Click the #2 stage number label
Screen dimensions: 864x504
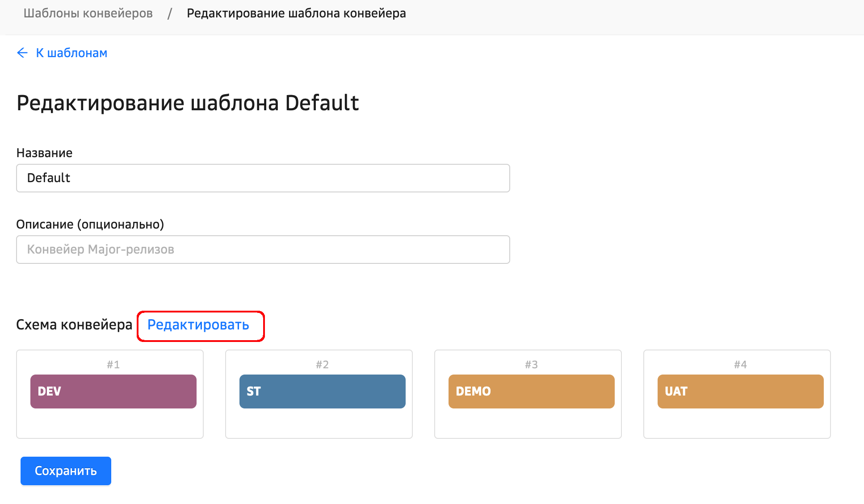pyautogui.click(x=323, y=365)
